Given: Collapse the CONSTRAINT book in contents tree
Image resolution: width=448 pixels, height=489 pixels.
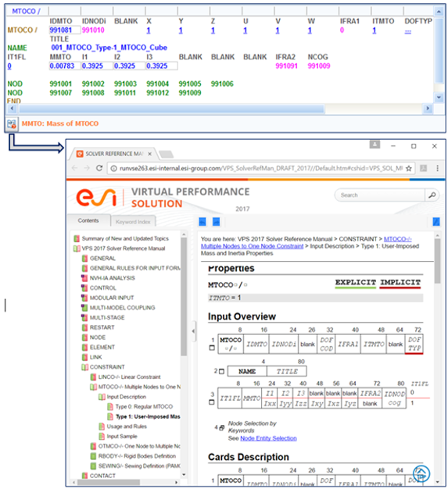Looking at the screenshot, I should pos(84,367).
